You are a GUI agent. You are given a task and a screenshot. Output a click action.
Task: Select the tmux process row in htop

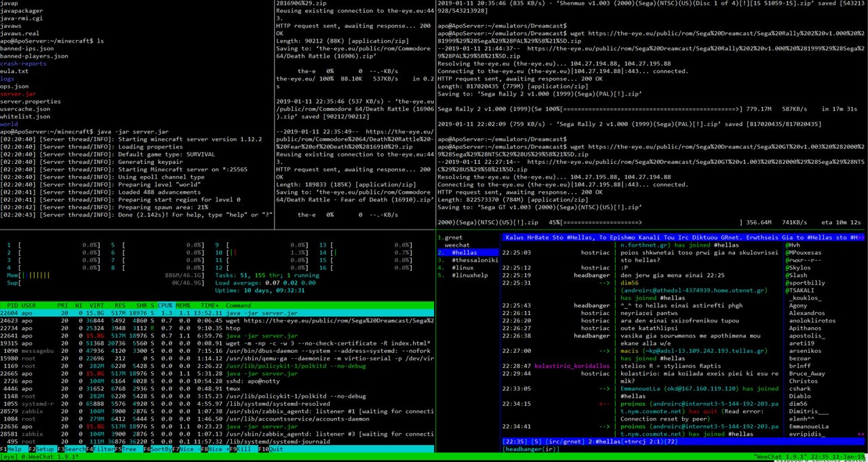(217, 388)
